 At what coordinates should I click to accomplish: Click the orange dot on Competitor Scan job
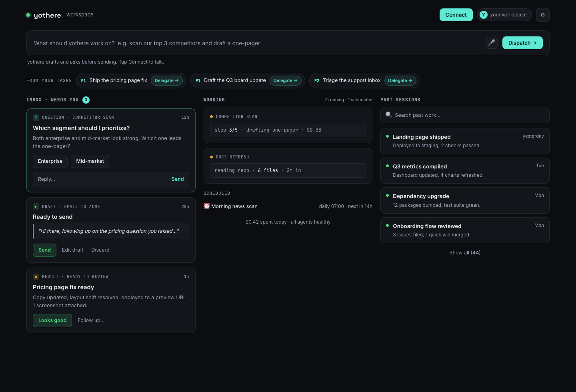211,117
